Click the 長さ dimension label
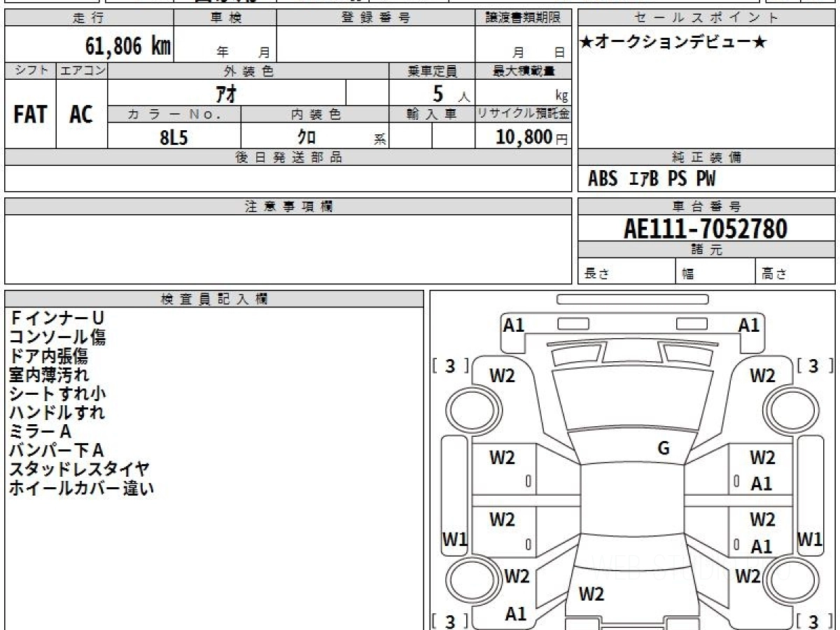 click(x=597, y=274)
